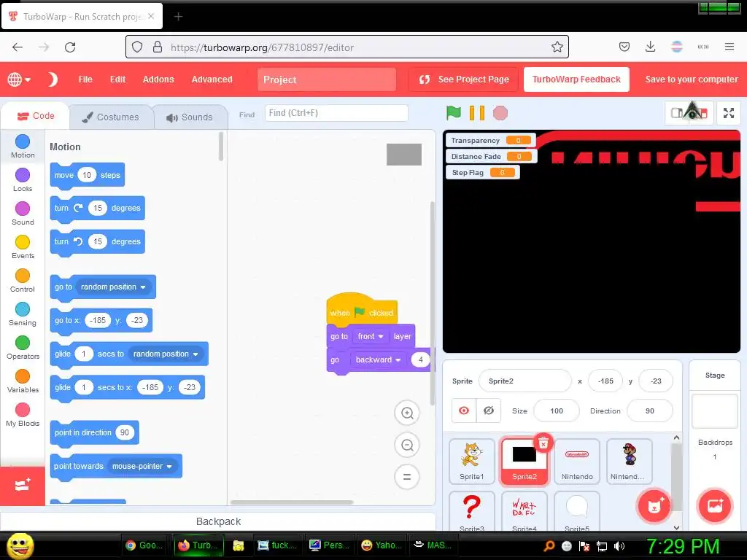Open the Edit menu
Screen dimensions: 747x560
117,79
